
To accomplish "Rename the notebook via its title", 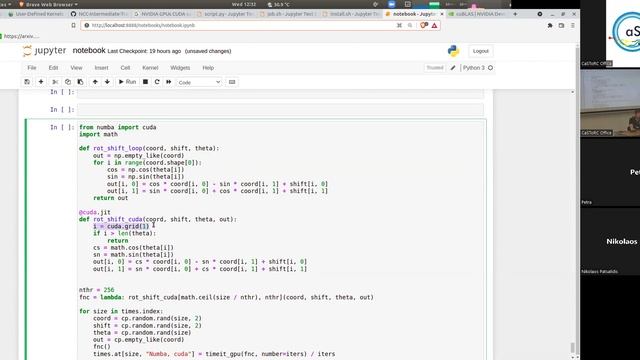I will (89, 51).
